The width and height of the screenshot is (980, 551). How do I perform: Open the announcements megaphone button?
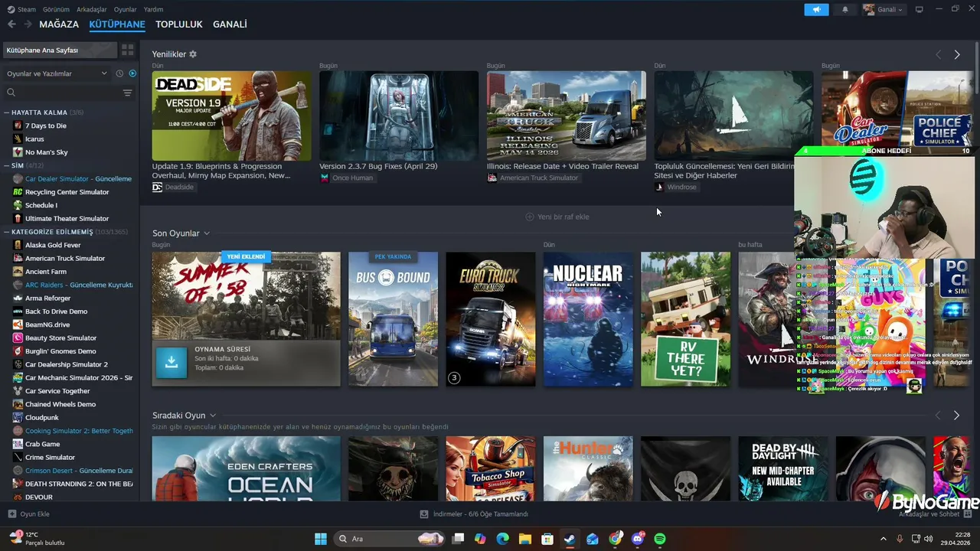click(816, 9)
